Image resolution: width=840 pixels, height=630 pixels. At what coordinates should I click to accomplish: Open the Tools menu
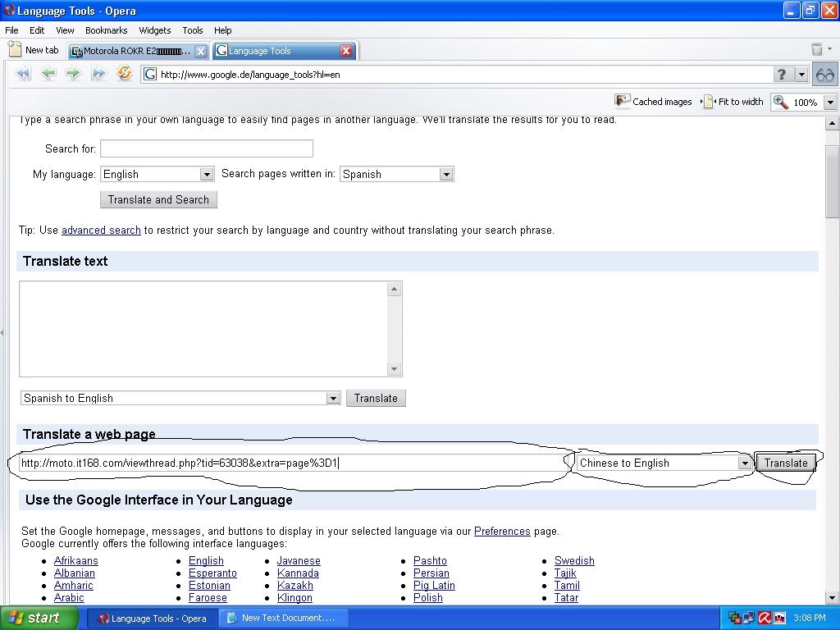(192, 30)
